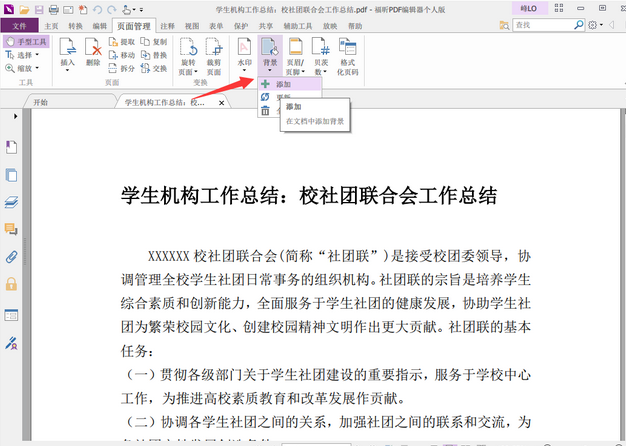Image resolution: width=626 pixels, height=446 pixels.
Task: Open the security lock panel in sidebar
Action: click(x=11, y=284)
